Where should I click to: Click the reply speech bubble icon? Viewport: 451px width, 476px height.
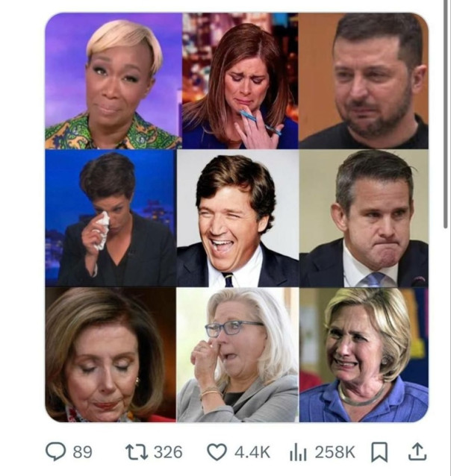coord(56,451)
